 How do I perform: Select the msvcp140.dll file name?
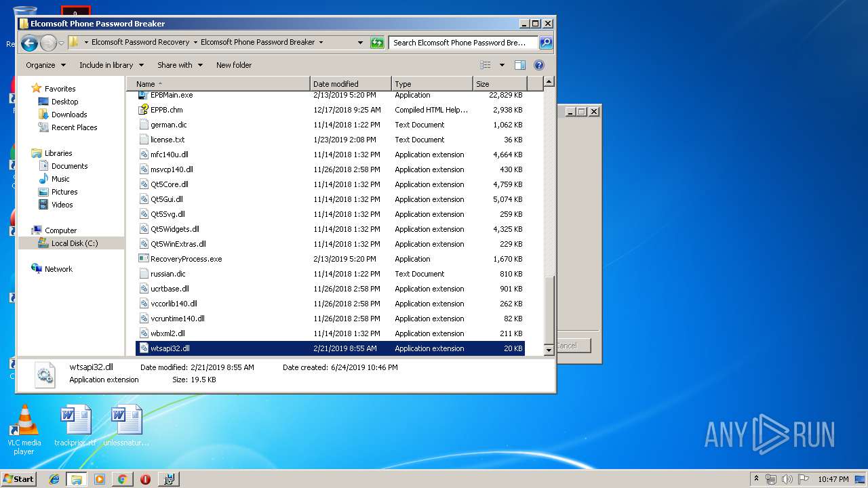tap(172, 169)
